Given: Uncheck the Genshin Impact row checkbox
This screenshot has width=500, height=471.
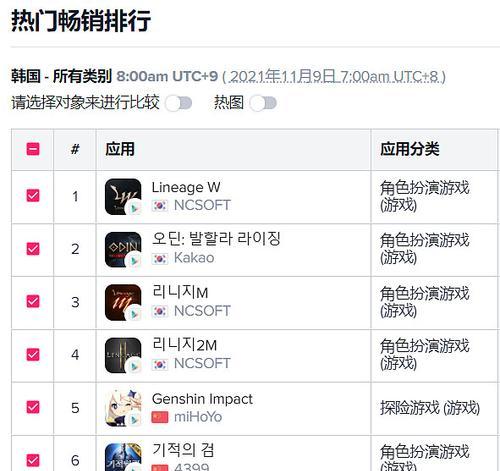Looking at the screenshot, I should click(33, 407).
